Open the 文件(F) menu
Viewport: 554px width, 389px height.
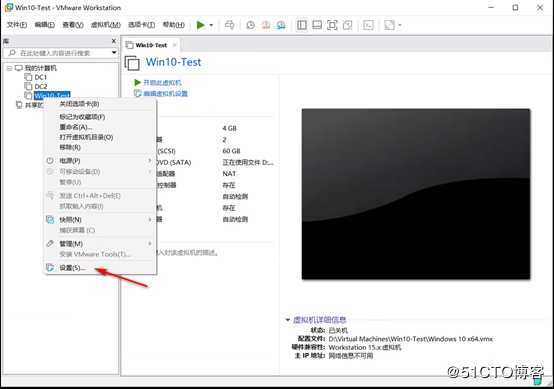pos(17,25)
